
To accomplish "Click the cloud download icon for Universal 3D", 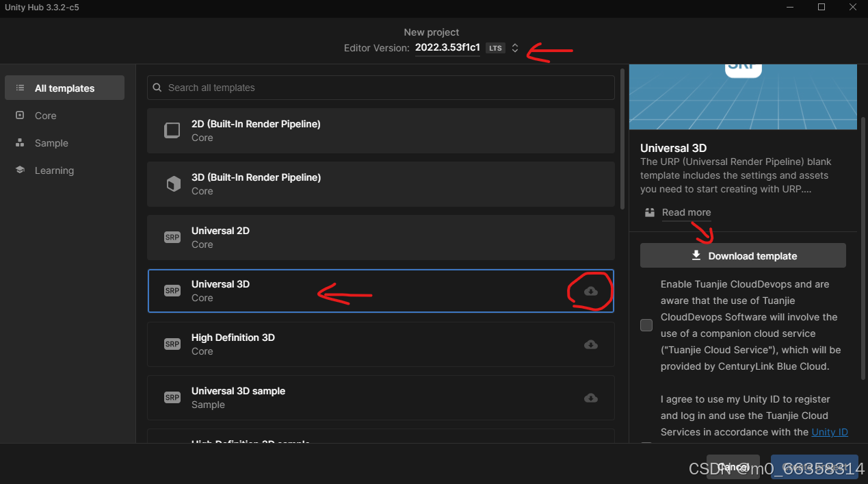I will tap(591, 292).
